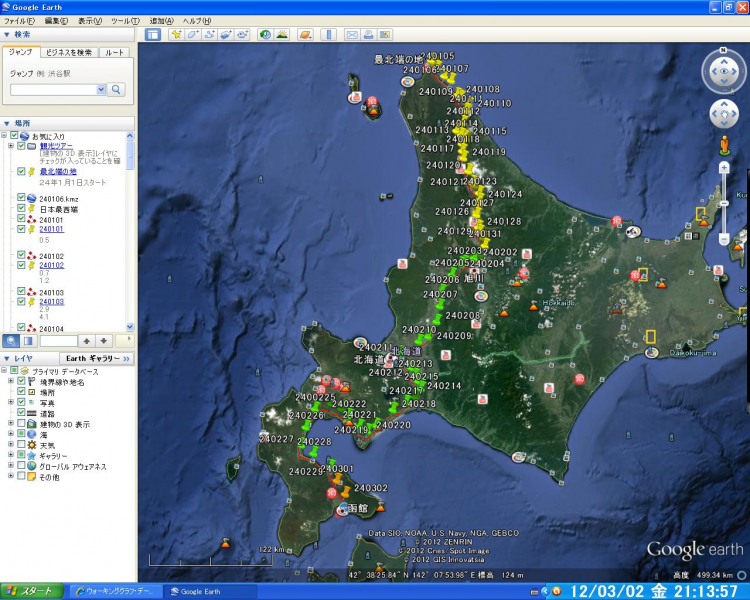Uncheck the 観光ツアー checkbox
The height and width of the screenshot is (600, 750).
coord(21,146)
